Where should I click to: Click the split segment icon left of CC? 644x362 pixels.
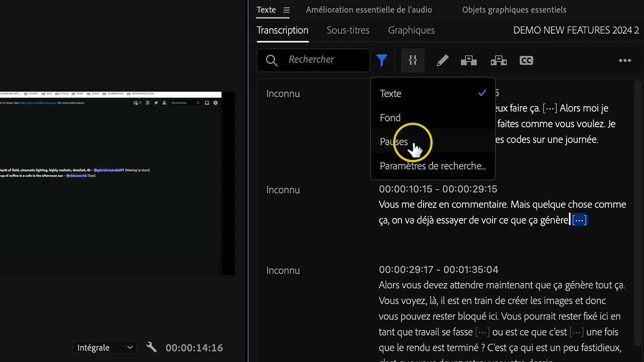(499, 61)
